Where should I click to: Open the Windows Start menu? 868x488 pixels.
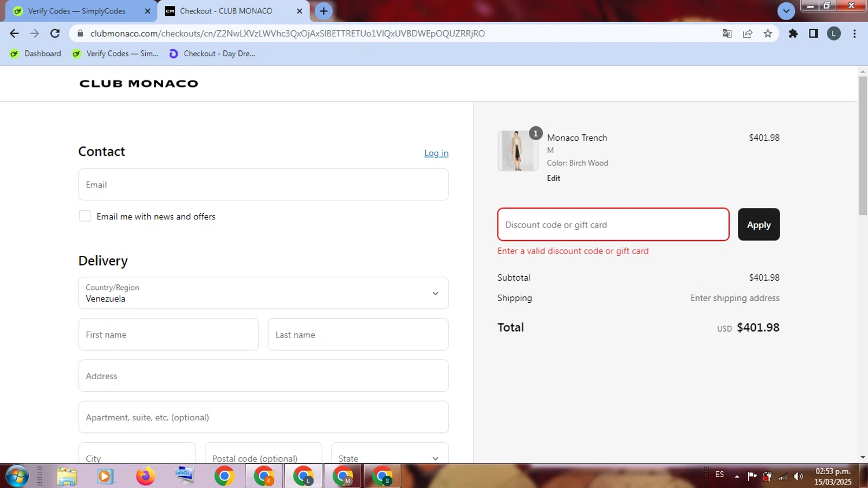click(x=17, y=476)
